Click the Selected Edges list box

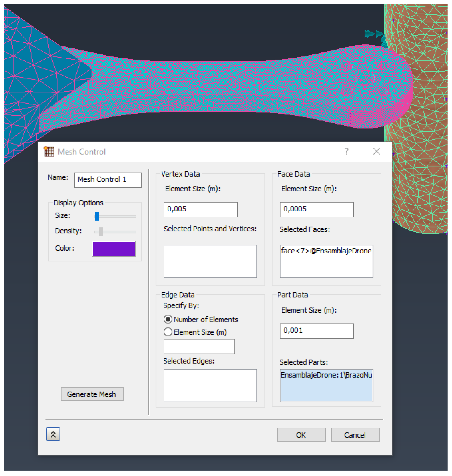coord(210,385)
